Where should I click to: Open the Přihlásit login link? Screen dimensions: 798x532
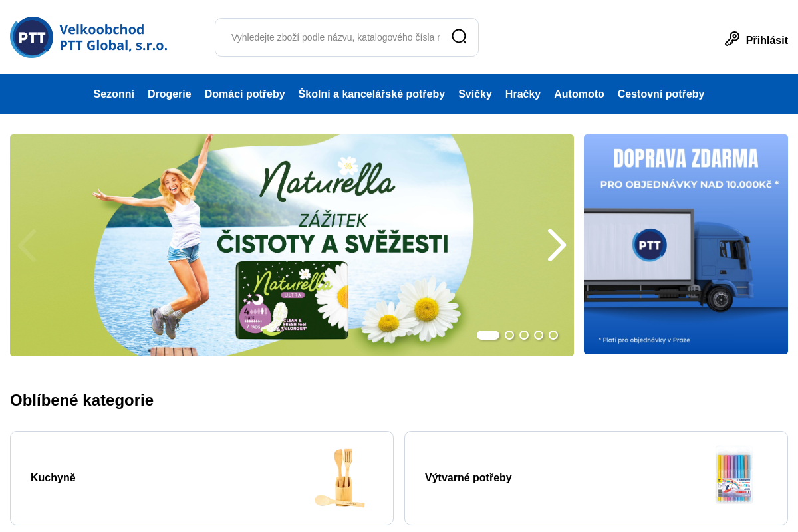[767, 40]
